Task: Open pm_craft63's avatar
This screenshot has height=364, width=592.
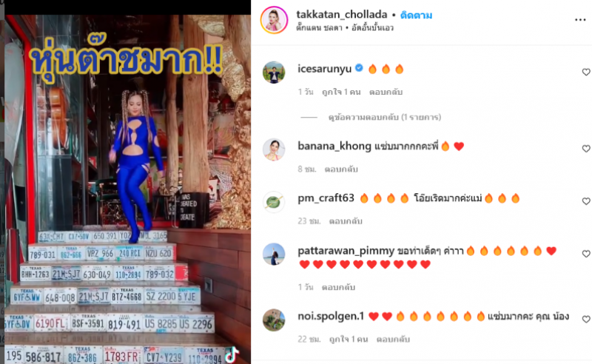Action: [x=274, y=202]
